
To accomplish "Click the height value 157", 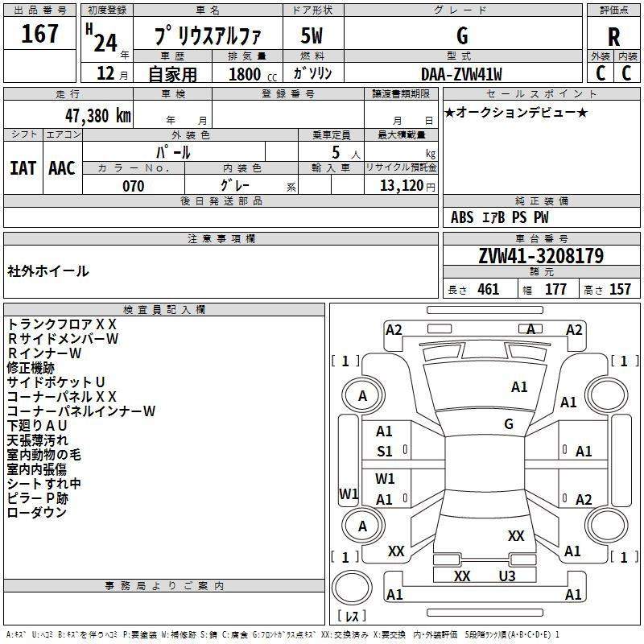I will (620, 289).
